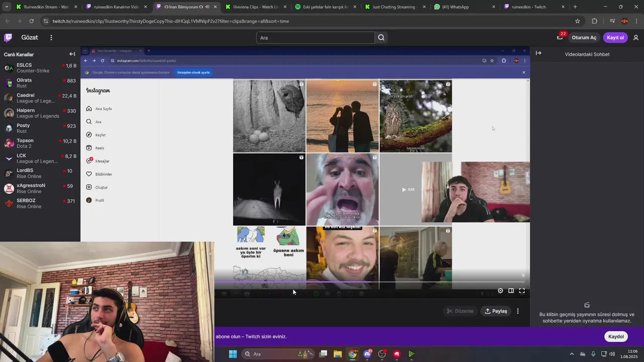
Task: Open a new browser tab
Action: click(575, 7)
